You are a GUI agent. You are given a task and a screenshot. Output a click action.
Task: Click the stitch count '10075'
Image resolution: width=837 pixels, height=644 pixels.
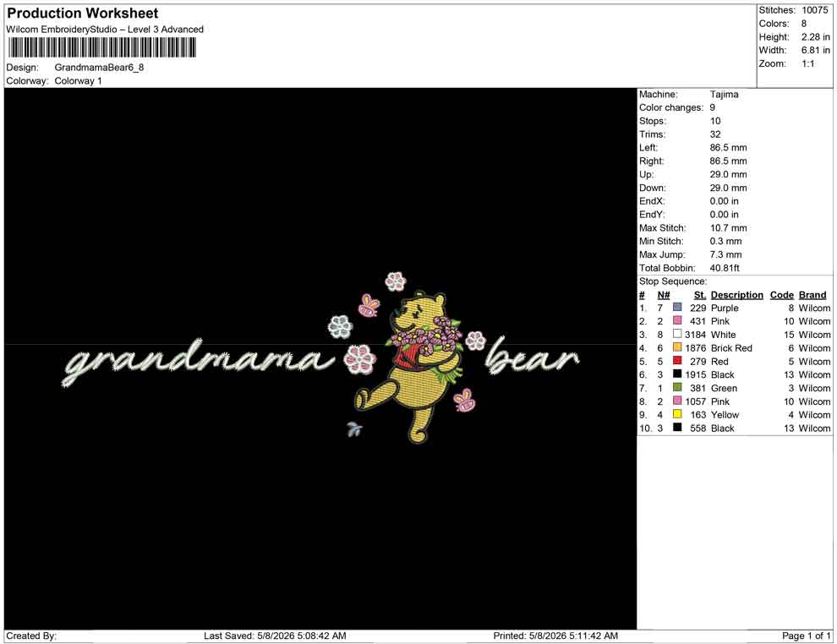pyautogui.click(x=814, y=10)
